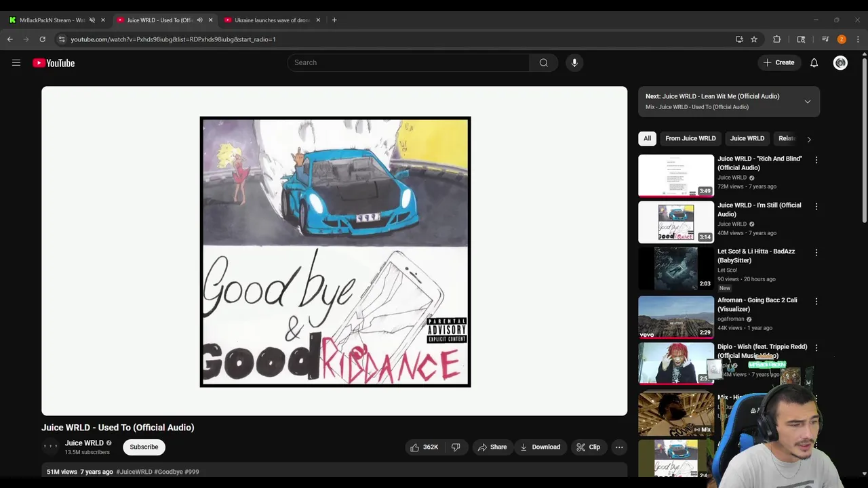Open the YouTube account avatar menu
This screenshot has width=868, height=488.
coord(840,62)
